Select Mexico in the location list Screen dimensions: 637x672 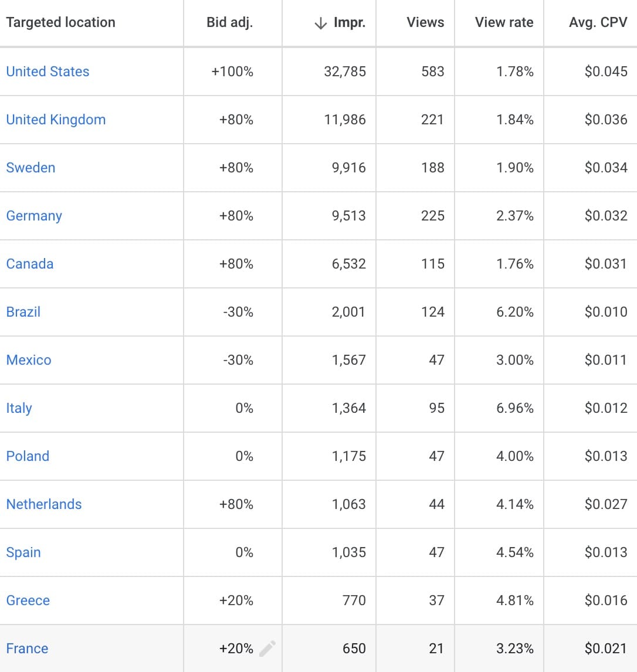29,360
